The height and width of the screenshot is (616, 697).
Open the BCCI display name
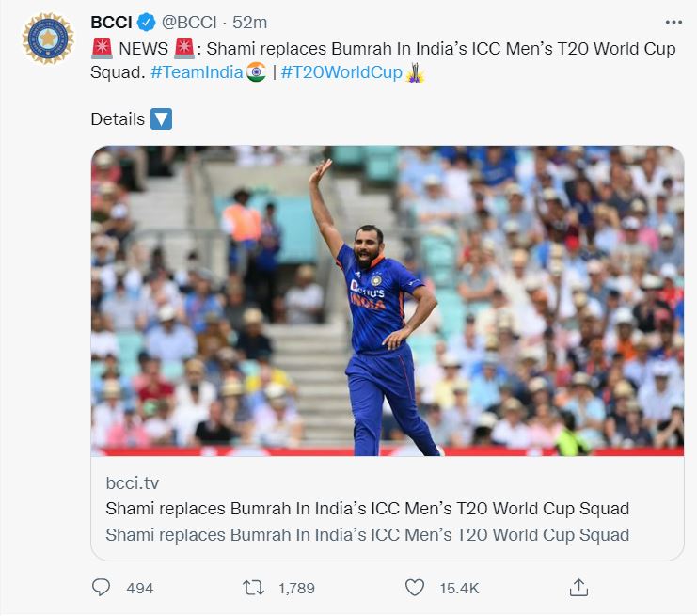[111, 23]
